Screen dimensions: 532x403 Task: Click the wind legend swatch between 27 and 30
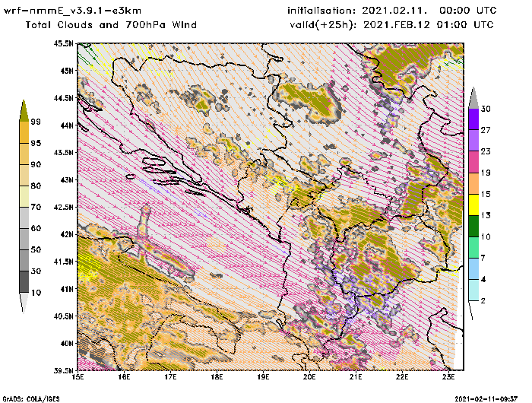(473, 119)
